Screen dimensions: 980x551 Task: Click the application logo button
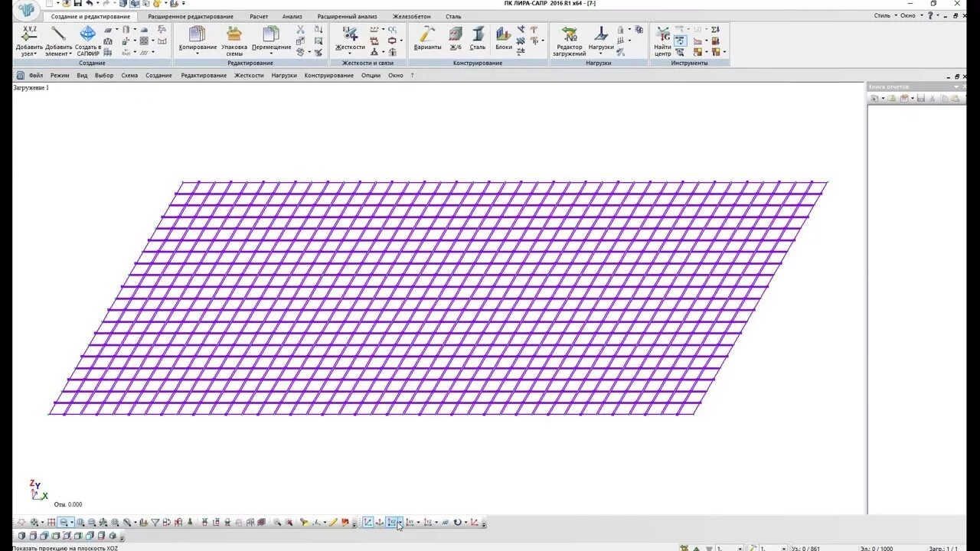[27, 10]
